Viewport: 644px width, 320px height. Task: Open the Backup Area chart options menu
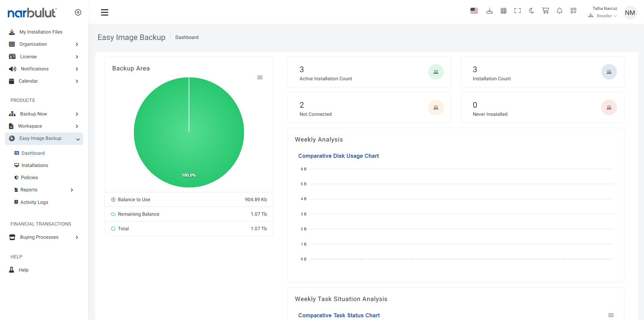tap(260, 78)
